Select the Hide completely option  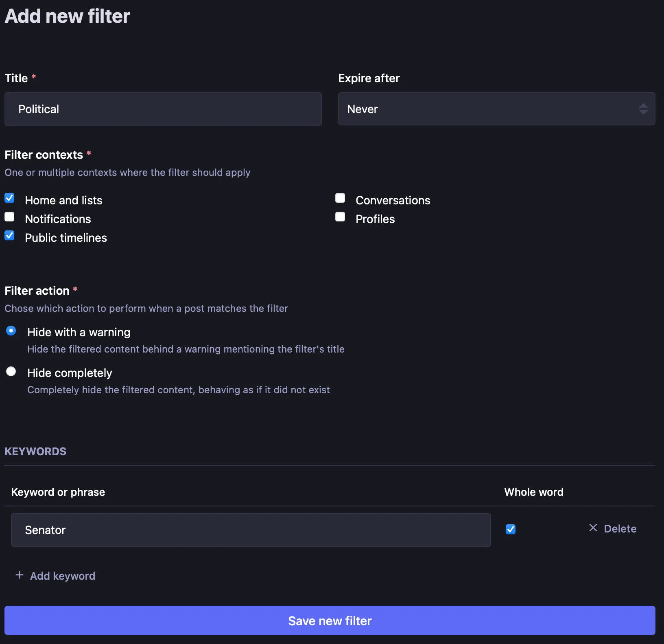point(11,371)
